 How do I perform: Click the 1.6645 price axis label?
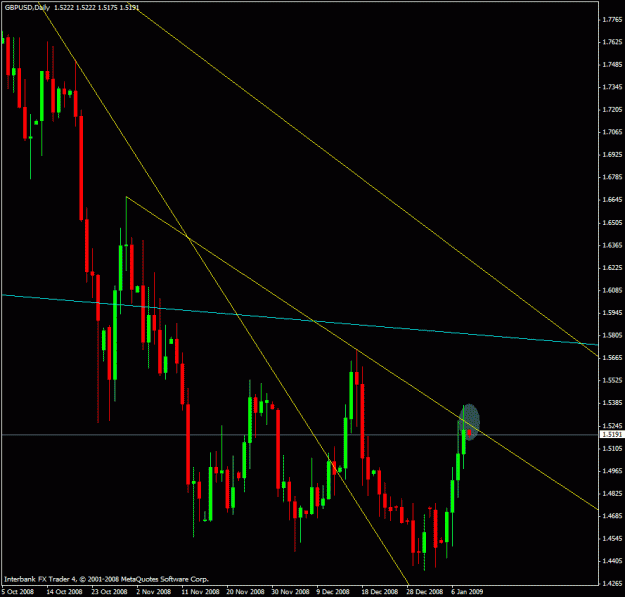(x=612, y=200)
